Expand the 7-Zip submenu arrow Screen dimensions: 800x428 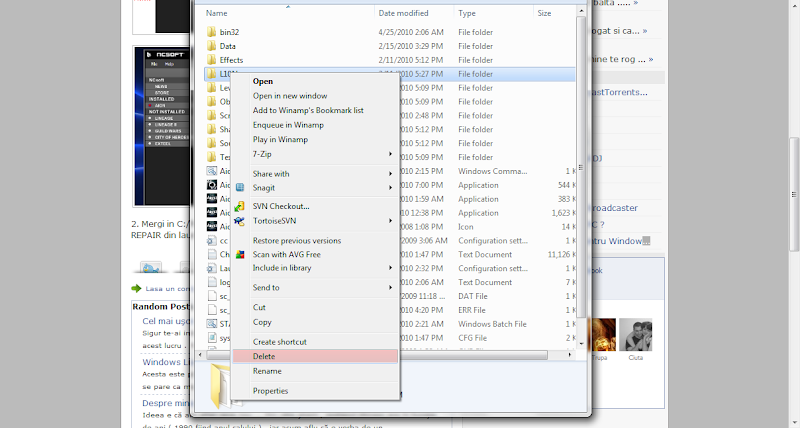coord(390,154)
